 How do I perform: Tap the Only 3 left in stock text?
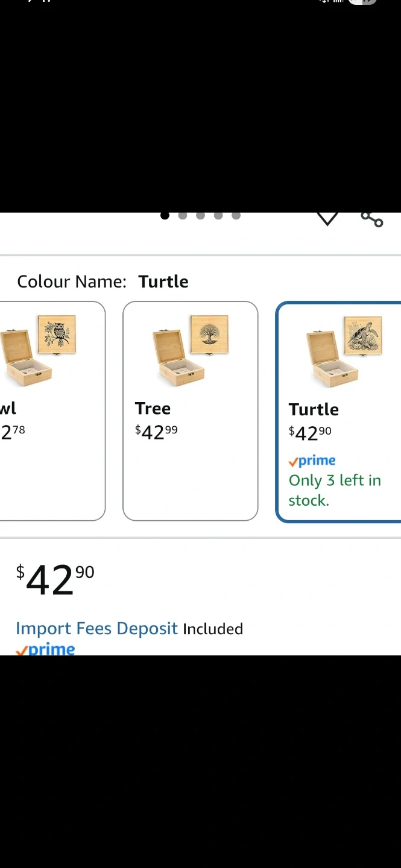(x=335, y=490)
